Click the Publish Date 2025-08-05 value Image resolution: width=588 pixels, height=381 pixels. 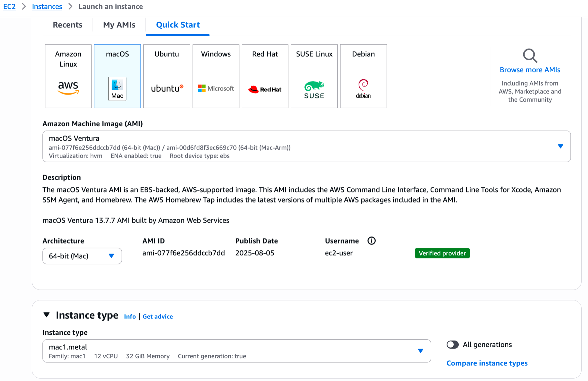[x=255, y=253]
